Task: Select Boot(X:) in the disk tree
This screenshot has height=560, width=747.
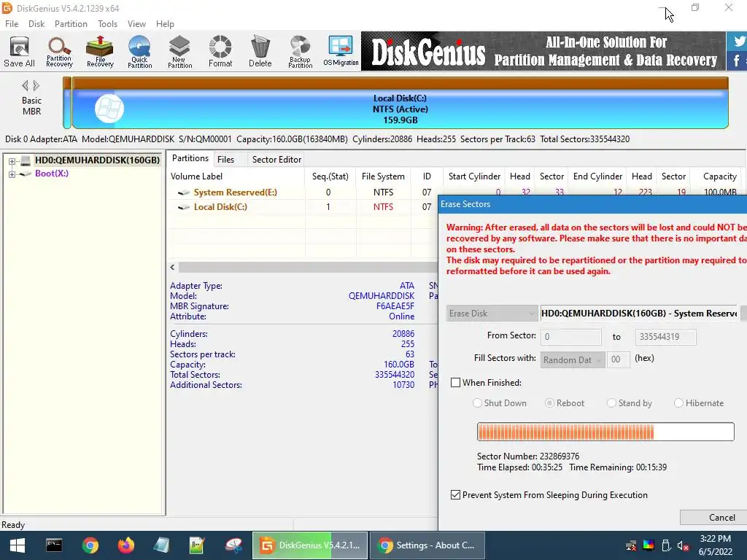Action: coord(52,174)
